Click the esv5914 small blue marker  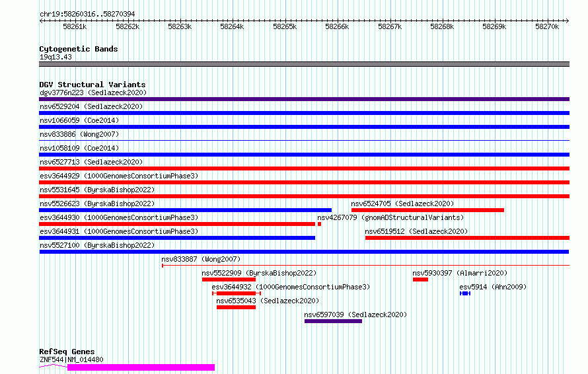[x=465, y=293]
